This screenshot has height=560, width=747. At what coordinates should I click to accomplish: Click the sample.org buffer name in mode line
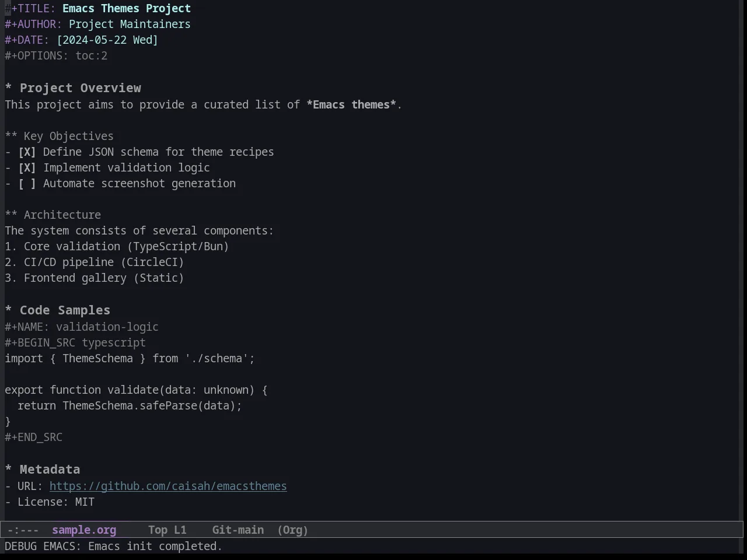click(x=84, y=530)
